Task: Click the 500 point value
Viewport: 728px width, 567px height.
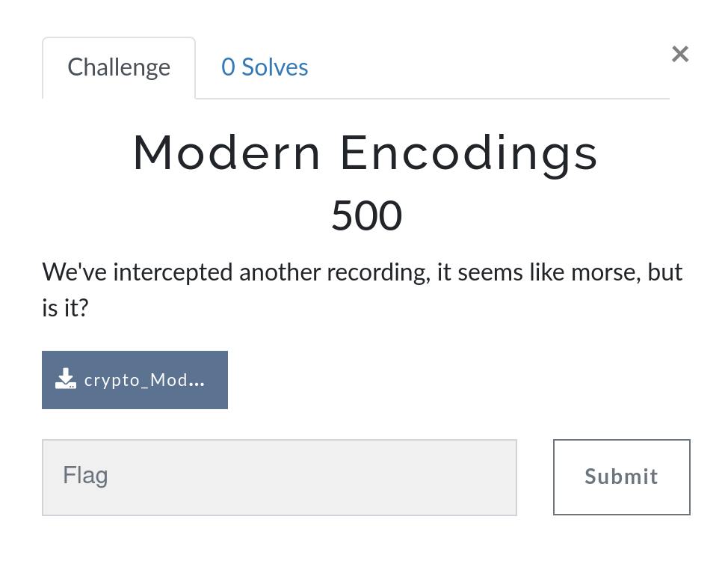Action: [366, 215]
